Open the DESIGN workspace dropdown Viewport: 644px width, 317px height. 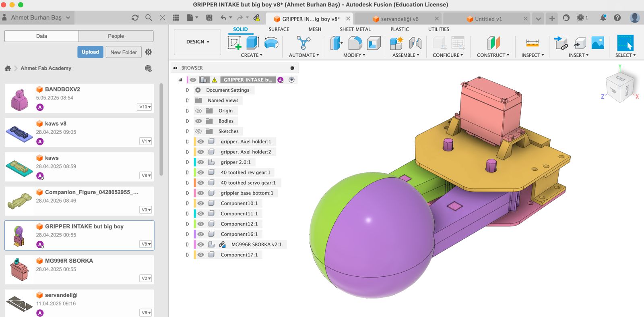[x=198, y=42]
